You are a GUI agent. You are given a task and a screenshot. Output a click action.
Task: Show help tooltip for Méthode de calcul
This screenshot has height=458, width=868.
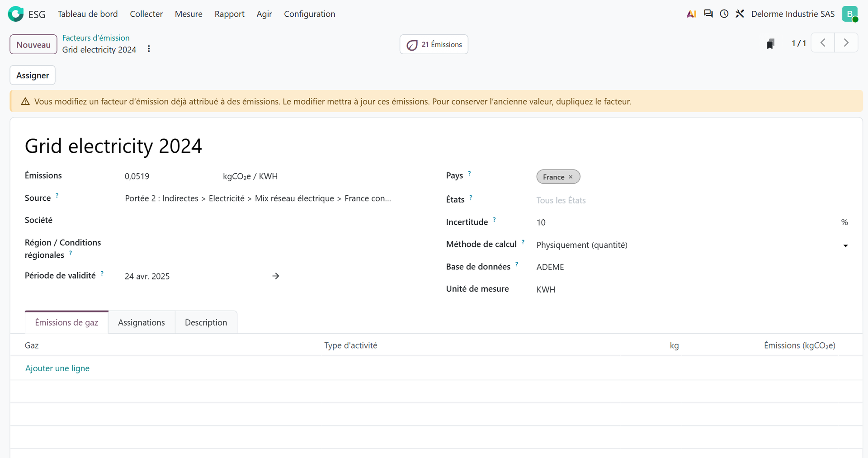tap(523, 242)
